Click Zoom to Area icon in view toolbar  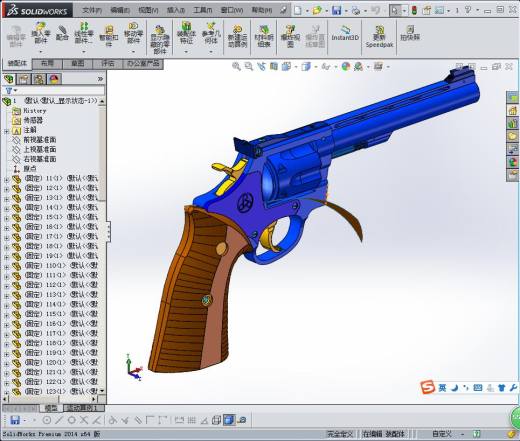click(249, 66)
